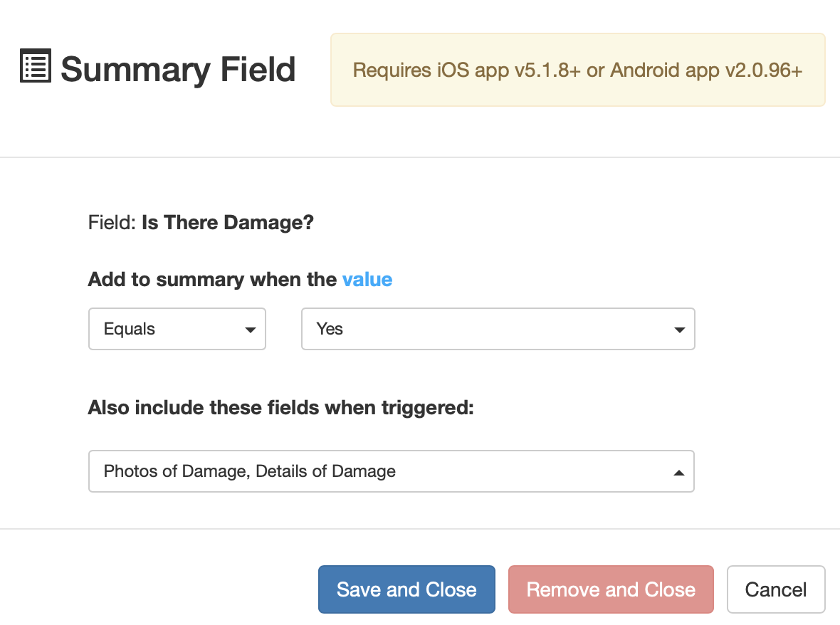Click the "Field:" label
The height and width of the screenshot is (625, 840).
tap(112, 223)
